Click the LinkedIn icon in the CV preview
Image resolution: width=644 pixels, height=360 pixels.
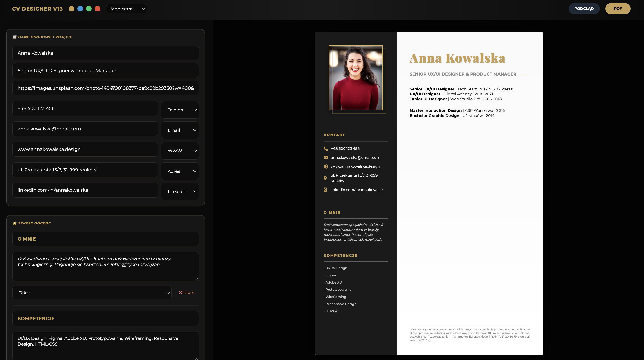tap(325, 190)
